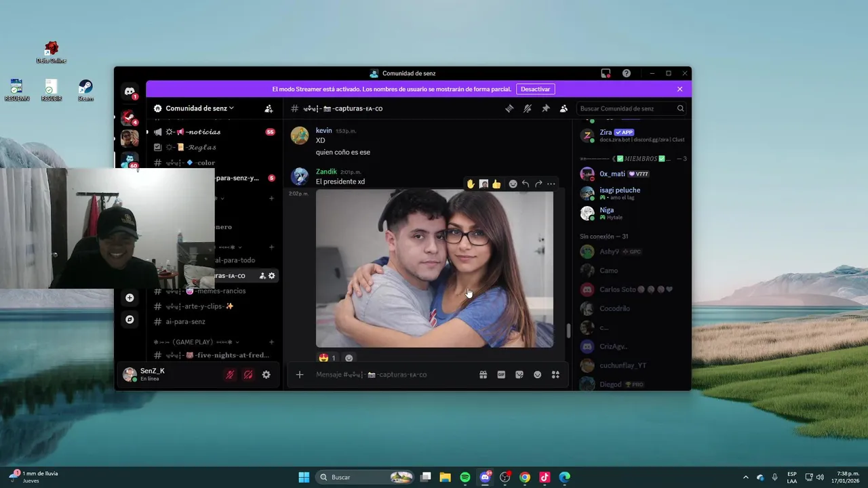This screenshot has width=868, height=488.
Task: Click the chat scrollbar thumb
Action: pos(568,331)
